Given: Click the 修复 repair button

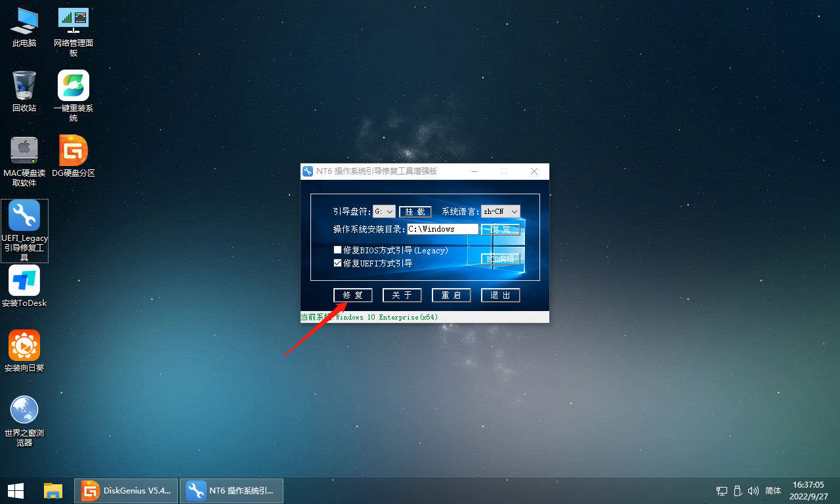Looking at the screenshot, I should [x=352, y=295].
